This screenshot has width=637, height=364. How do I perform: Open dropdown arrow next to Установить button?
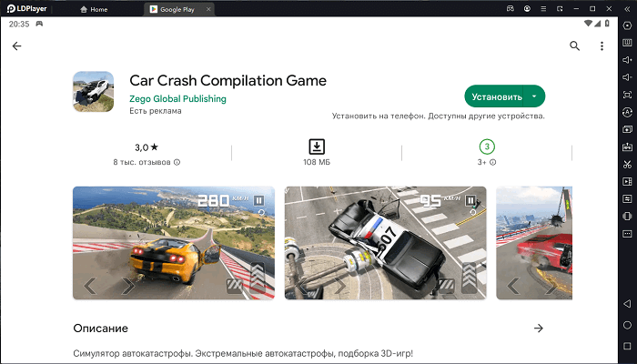534,96
